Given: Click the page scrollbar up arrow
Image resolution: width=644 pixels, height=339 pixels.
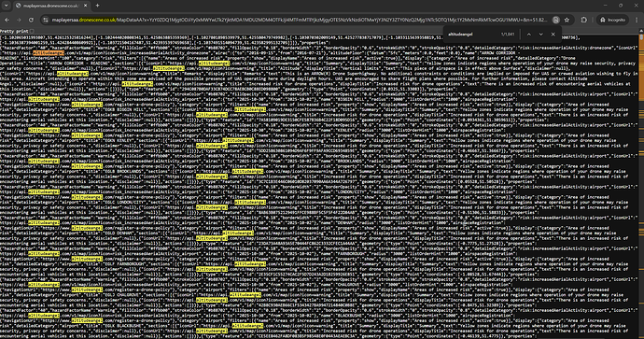Looking at the screenshot, I should pos(641,31).
